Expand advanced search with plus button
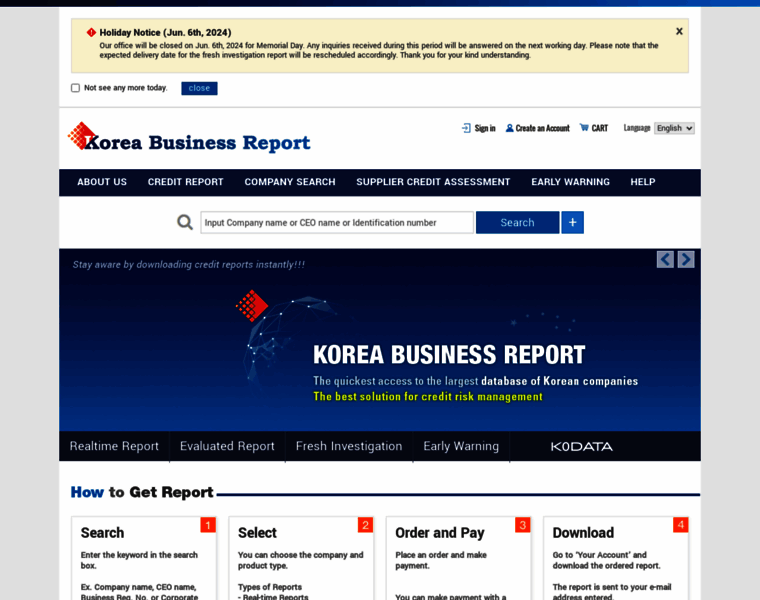Image resolution: width=760 pixels, height=600 pixels. coord(572,222)
